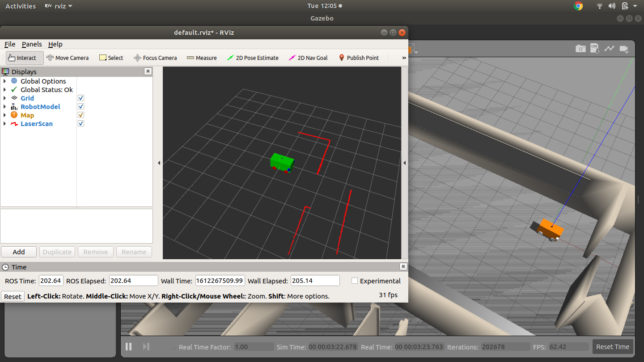Open the Gazebo plot window icon
Screen dimensions: 644x362
tap(609, 49)
